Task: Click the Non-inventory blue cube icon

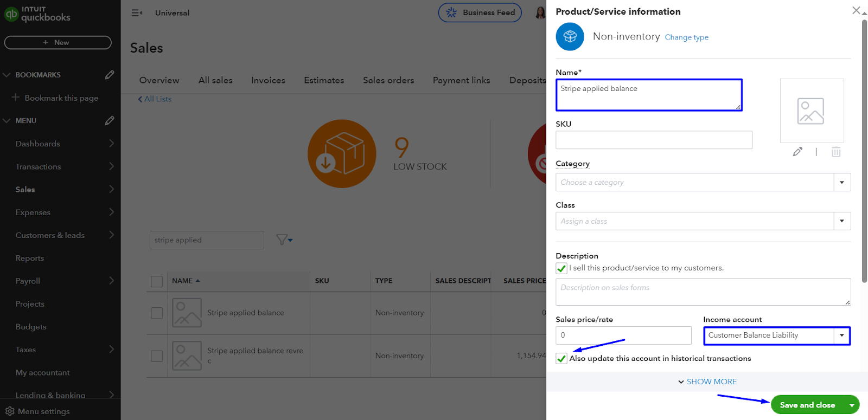Action: click(x=570, y=37)
